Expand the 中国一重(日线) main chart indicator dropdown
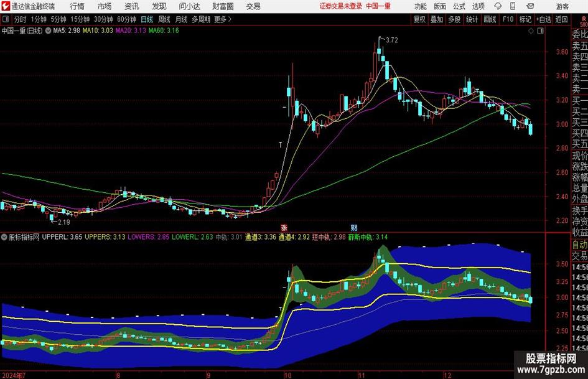The width and height of the screenshot is (588, 379). pyautogui.click(x=48, y=30)
